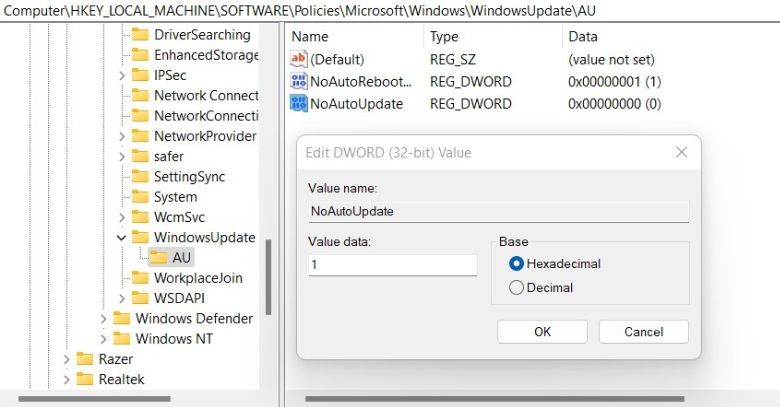Click the NoAutoUpdate DWORD value icon
This screenshot has height=407, width=780.
[x=299, y=103]
